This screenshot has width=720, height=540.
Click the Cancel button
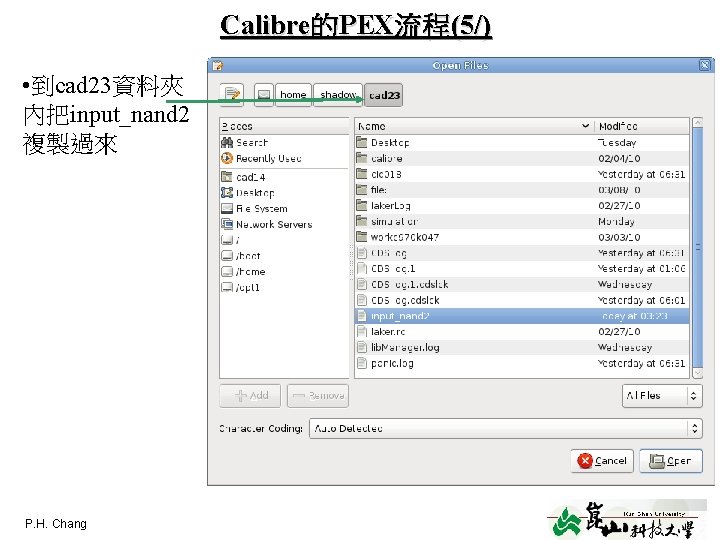pos(602,461)
